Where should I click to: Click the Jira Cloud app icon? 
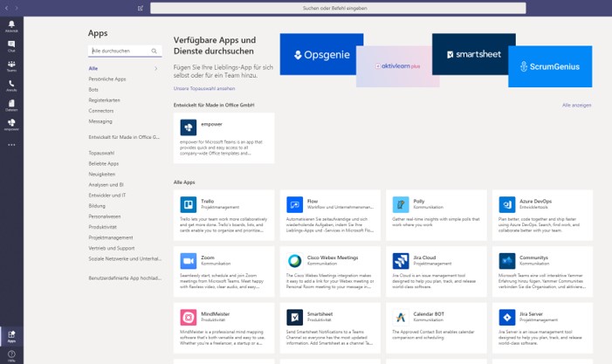click(x=401, y=261)
